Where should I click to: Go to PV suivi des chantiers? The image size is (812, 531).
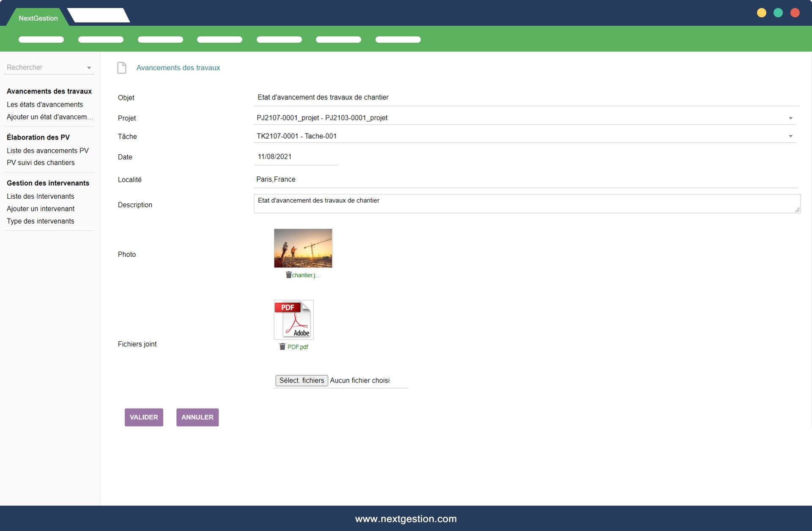41,163
